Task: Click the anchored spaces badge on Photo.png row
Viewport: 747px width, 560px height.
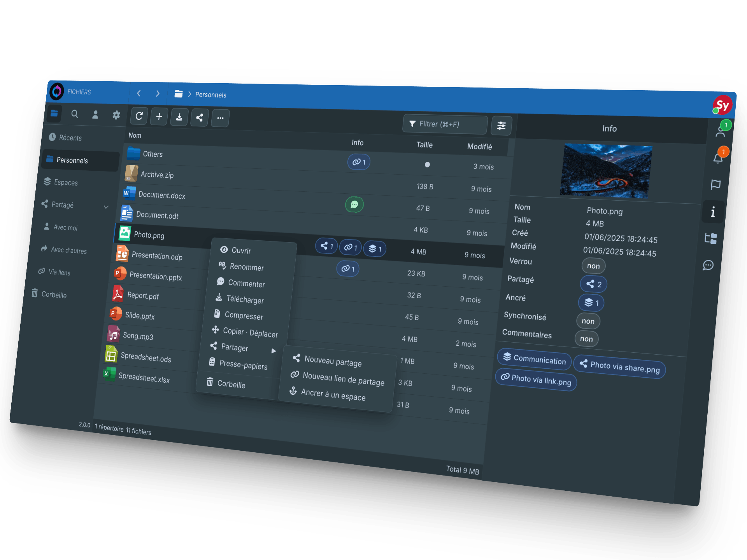Action: tap(375, 249)
